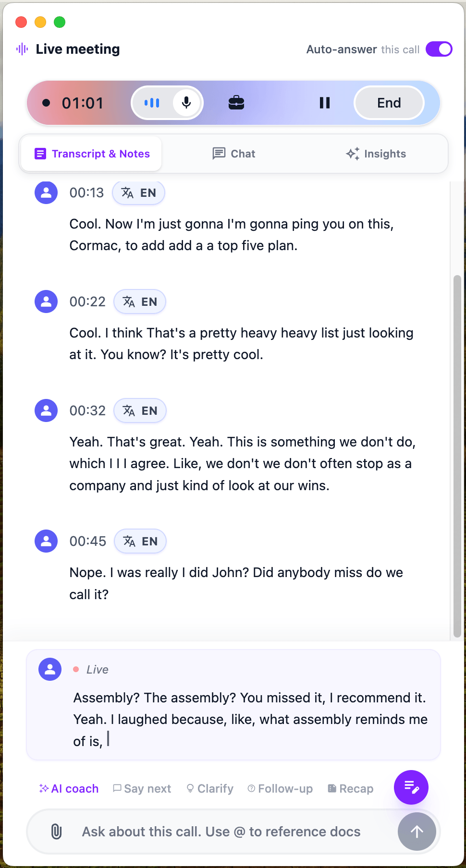
Task: Open the EN language selector at 00:13
Action: [x=139, y=193]
